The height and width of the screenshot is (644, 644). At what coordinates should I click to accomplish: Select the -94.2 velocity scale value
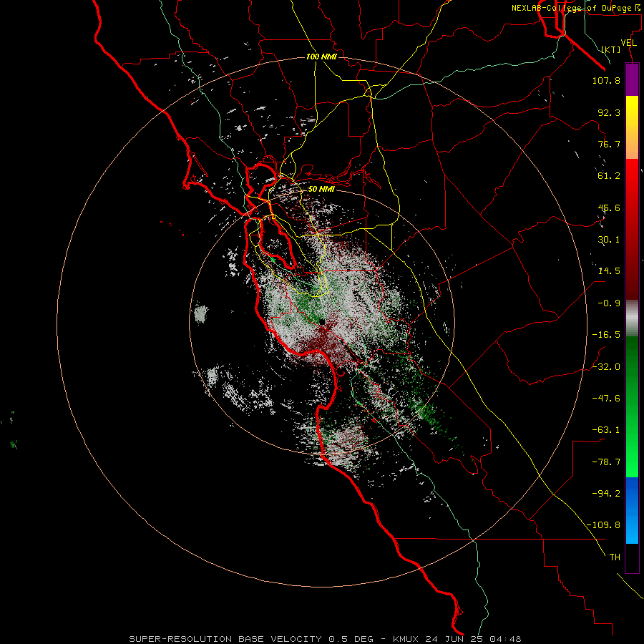coord(606,493)
